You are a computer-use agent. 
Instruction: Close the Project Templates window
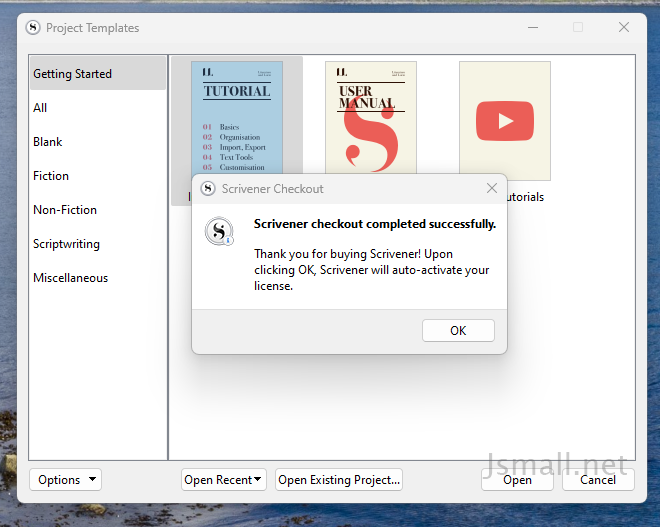pyautogui.click(x=624, y=27)
